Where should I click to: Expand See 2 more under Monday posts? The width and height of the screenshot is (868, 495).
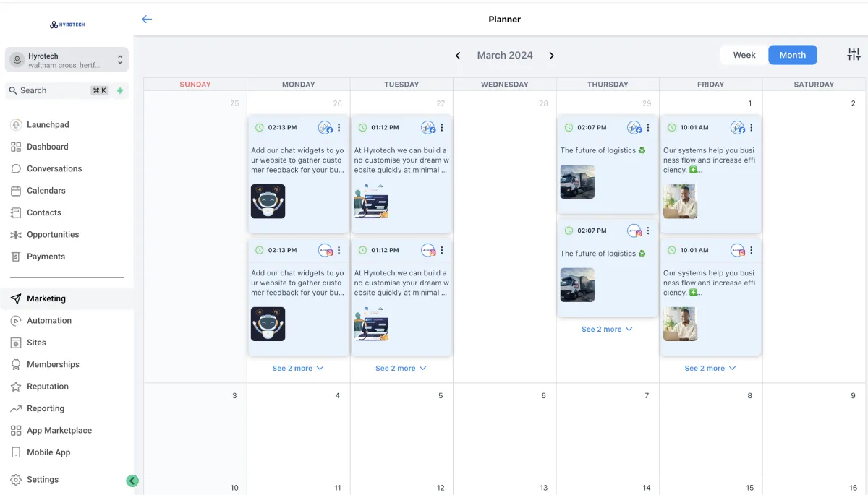[x=298, y=369]
